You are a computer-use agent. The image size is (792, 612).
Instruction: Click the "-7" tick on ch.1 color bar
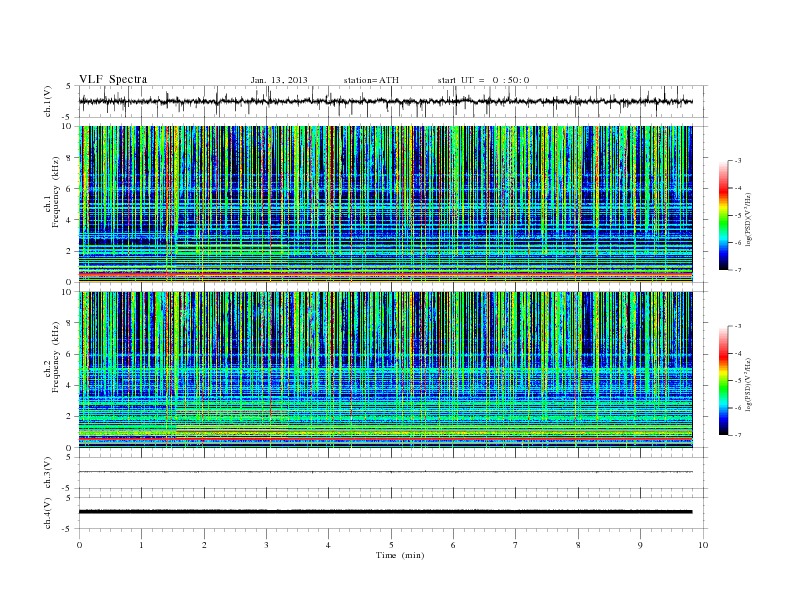(x=737, y=270)
